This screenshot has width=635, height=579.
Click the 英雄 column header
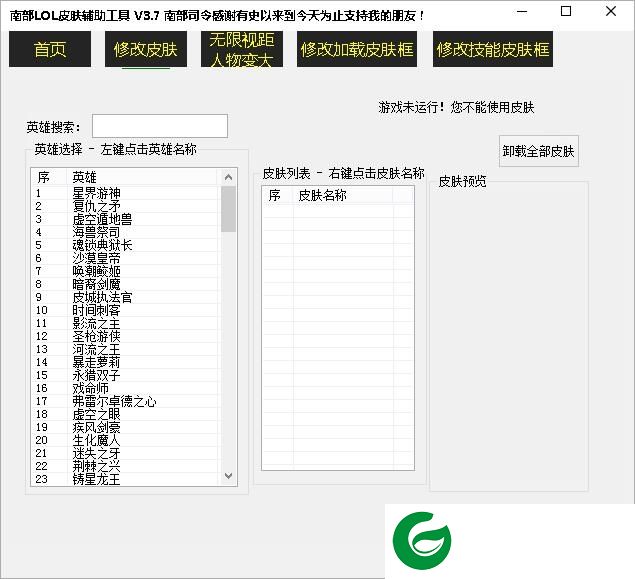pos(142,177)
